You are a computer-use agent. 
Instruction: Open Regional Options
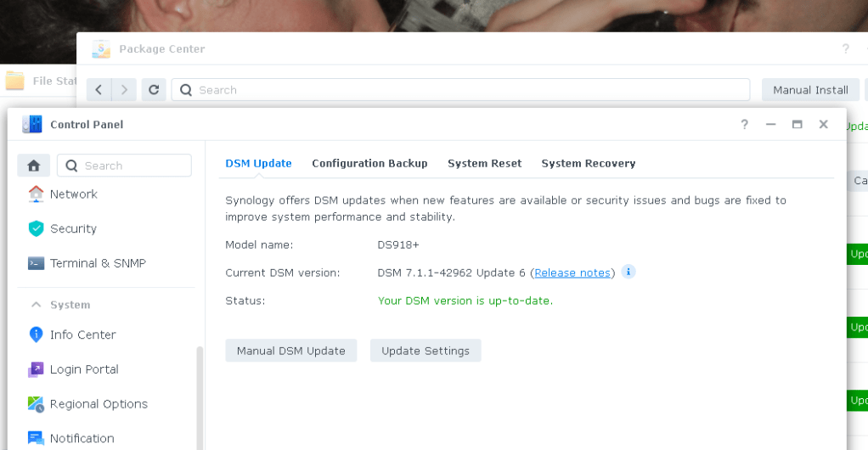(87, 404)
